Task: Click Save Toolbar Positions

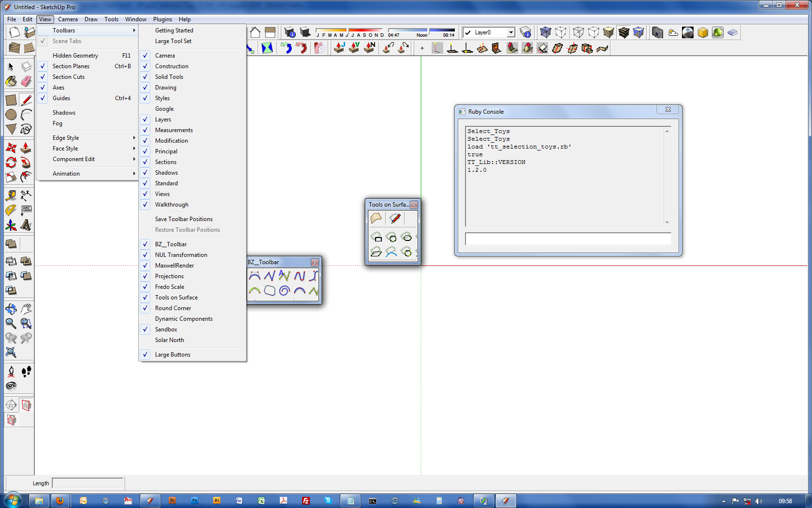Action: tap(192, 219)
